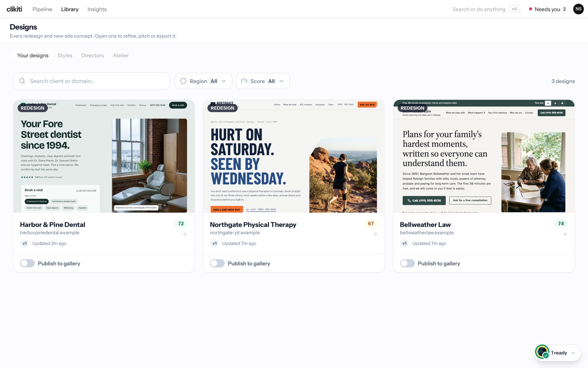Click the score 67 badge

371,224
